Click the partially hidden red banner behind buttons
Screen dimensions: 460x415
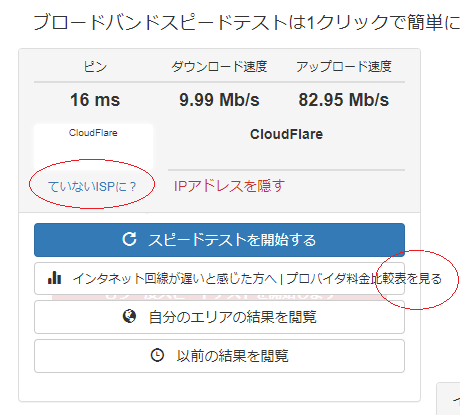(x=219, y=297)
